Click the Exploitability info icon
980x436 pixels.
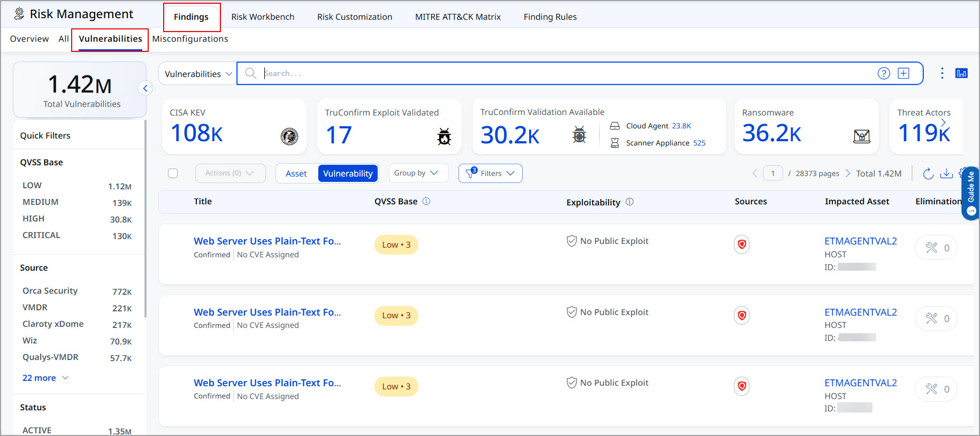[630, 202]
